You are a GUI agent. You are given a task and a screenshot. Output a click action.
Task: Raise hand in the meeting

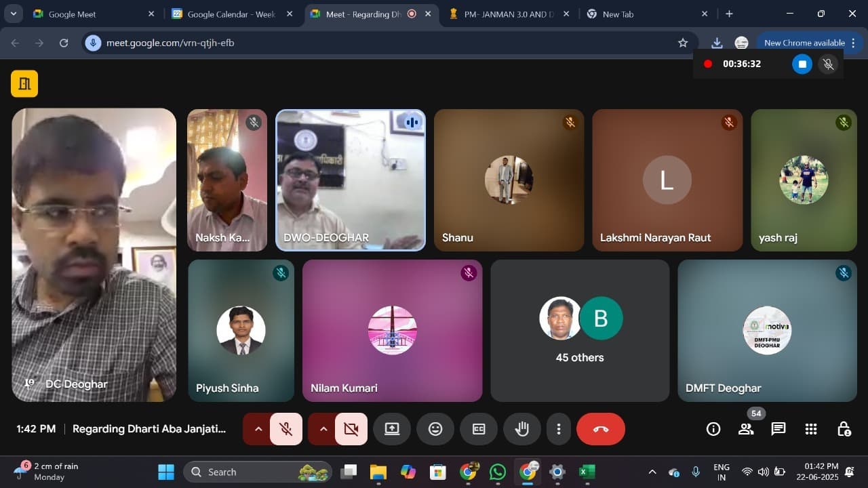(521, 429)
